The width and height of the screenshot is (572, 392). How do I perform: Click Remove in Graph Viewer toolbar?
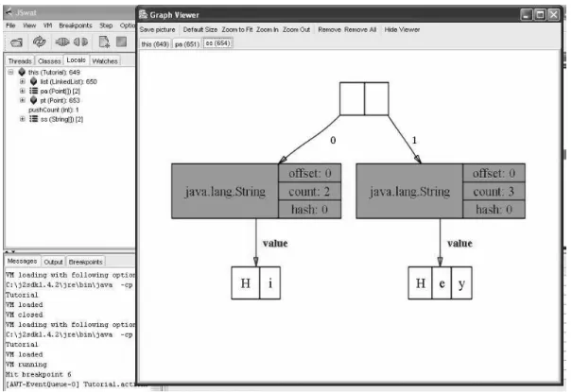click(329, 29)
